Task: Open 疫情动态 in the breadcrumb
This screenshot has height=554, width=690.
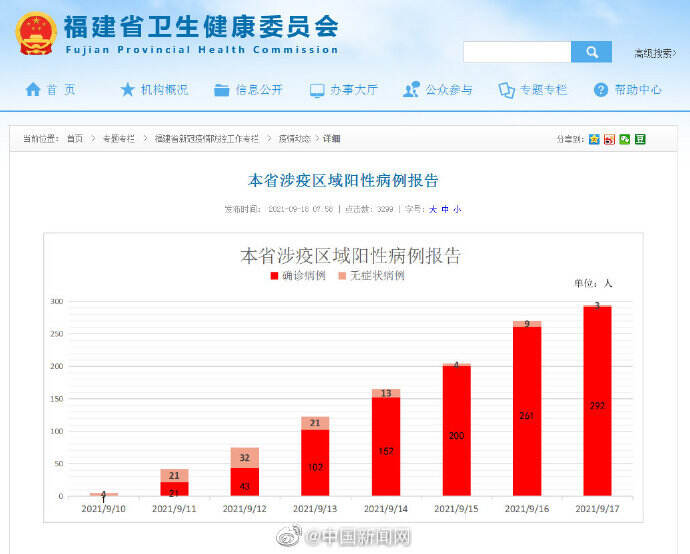Action: coord(295,139)
